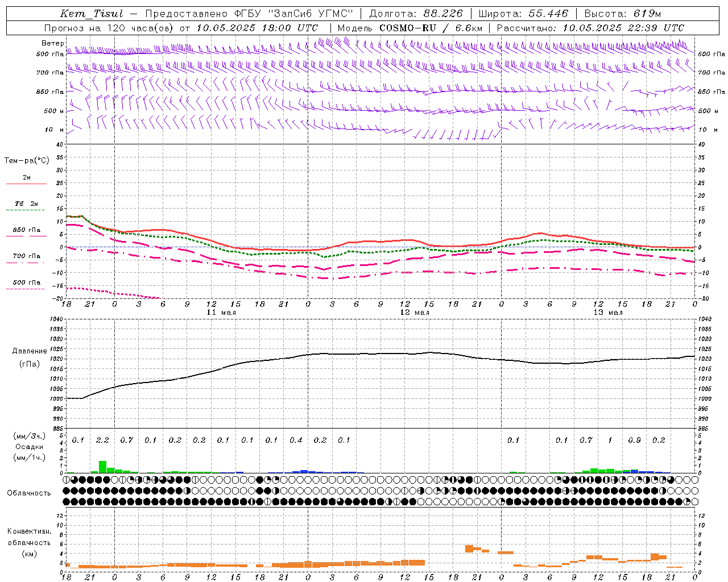Click the station name Kem_Tisul in header

92,14
